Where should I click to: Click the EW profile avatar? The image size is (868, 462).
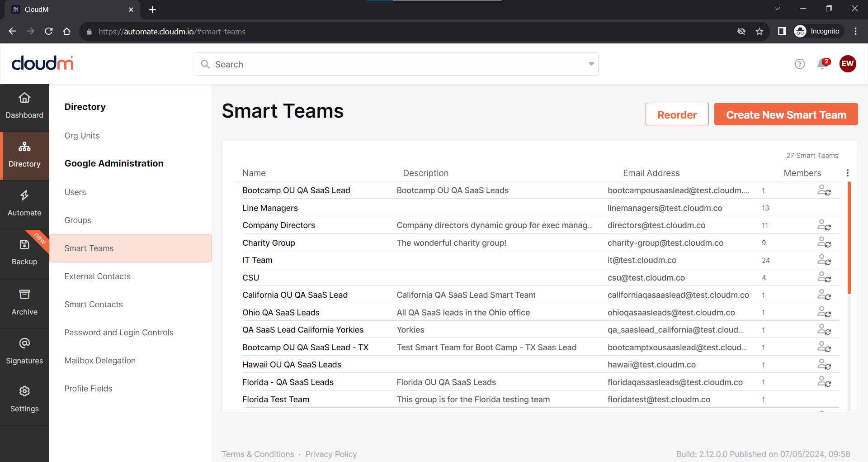(x=848, y=64)
